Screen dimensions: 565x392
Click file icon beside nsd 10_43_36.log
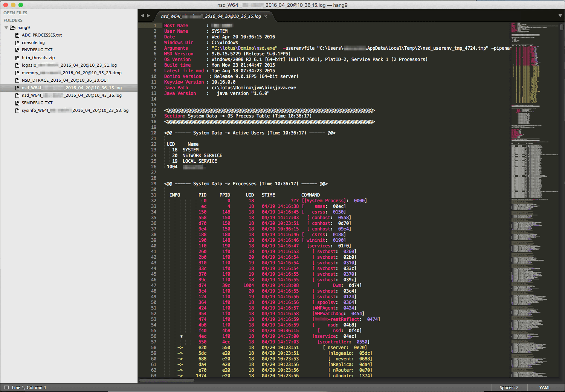(17, 96)
